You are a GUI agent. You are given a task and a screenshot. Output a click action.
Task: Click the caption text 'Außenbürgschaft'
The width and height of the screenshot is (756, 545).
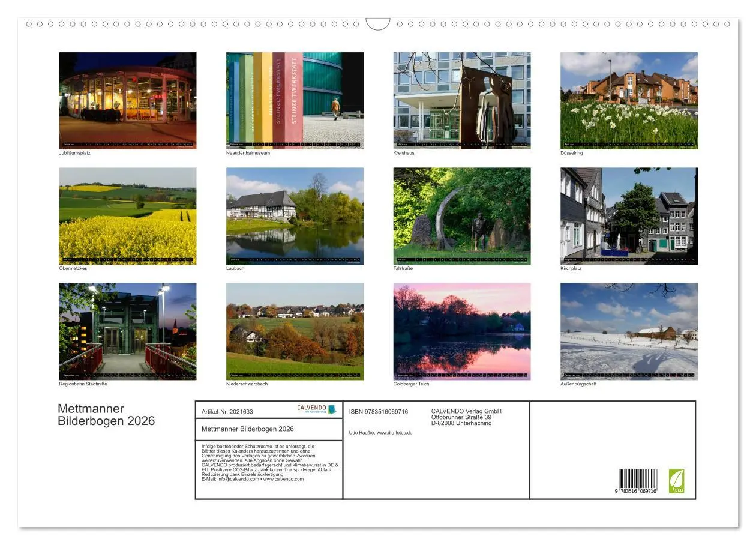578,384
